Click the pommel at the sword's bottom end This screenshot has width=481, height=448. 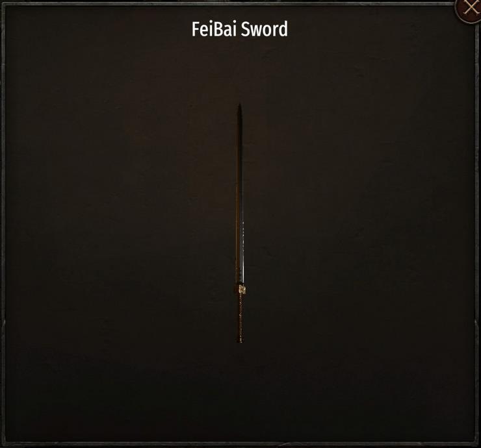click(240, 340)
